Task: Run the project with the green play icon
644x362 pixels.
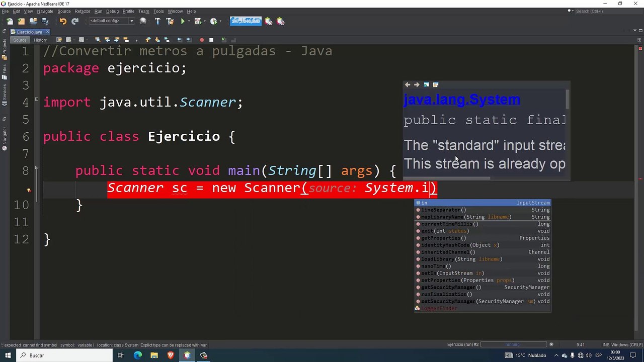Action: pos(183,21)
